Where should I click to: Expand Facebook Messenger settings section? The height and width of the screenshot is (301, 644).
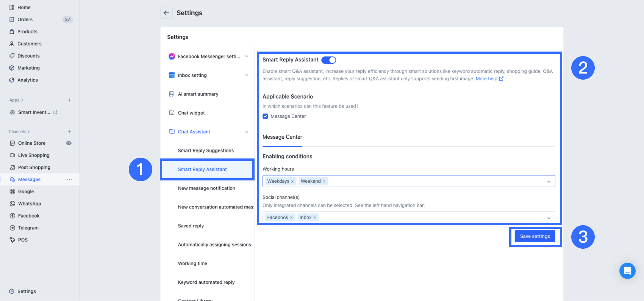tap(247, 56)
